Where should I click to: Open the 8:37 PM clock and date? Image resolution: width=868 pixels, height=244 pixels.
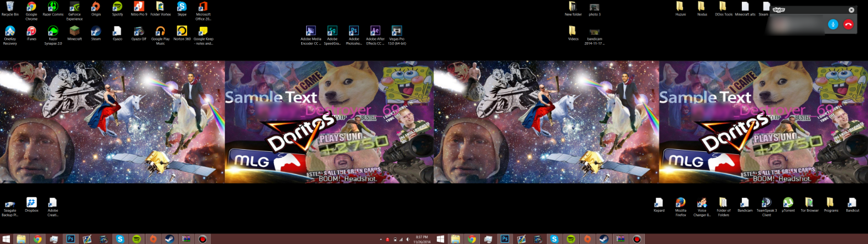coord(422,239)
